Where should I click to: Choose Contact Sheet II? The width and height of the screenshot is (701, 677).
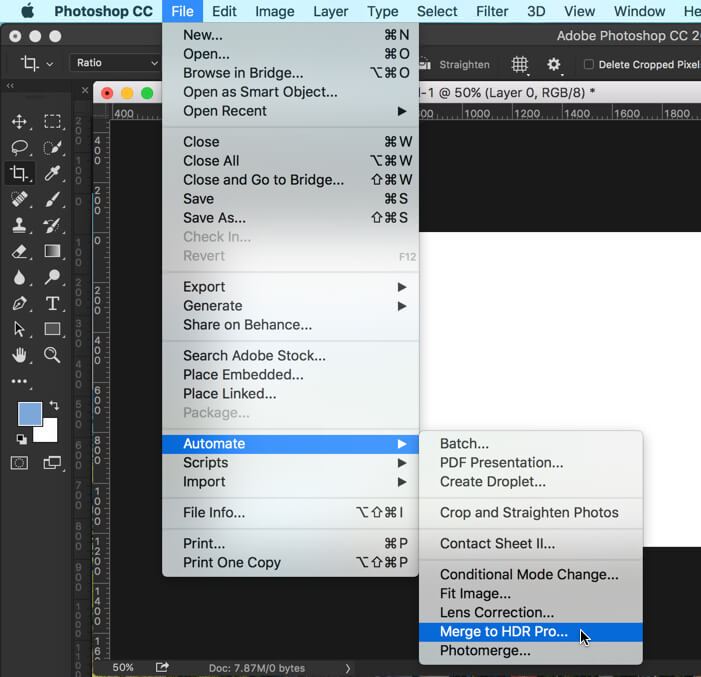point(531,544)
